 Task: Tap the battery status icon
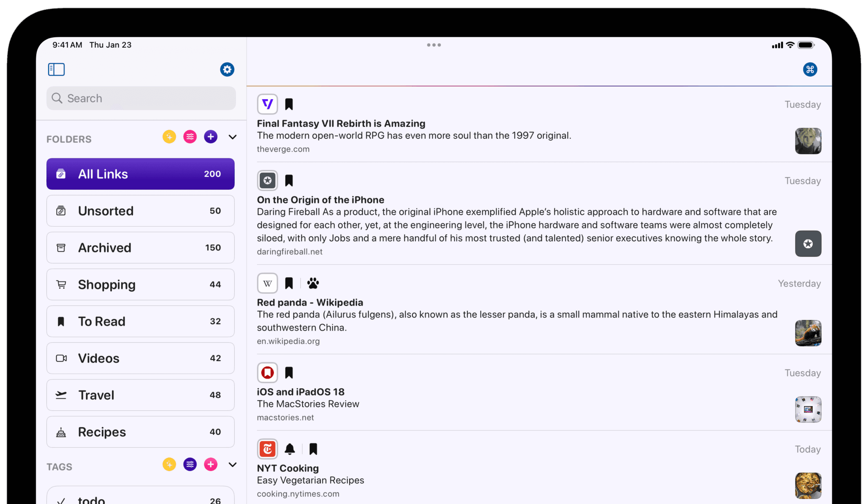(806, 45)
